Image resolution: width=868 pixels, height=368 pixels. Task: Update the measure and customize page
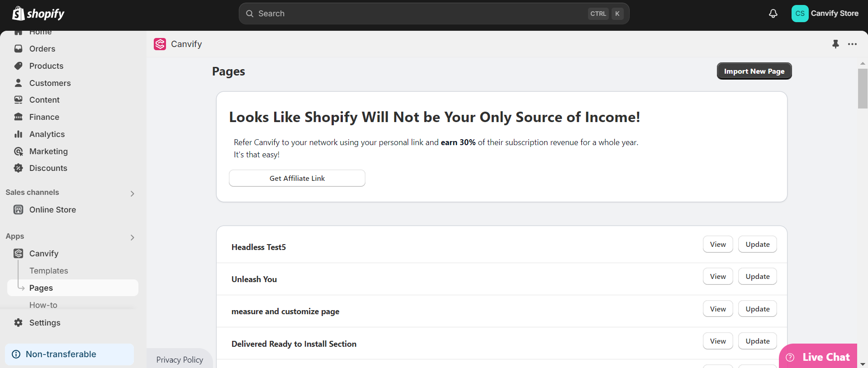tap(758, 309)
